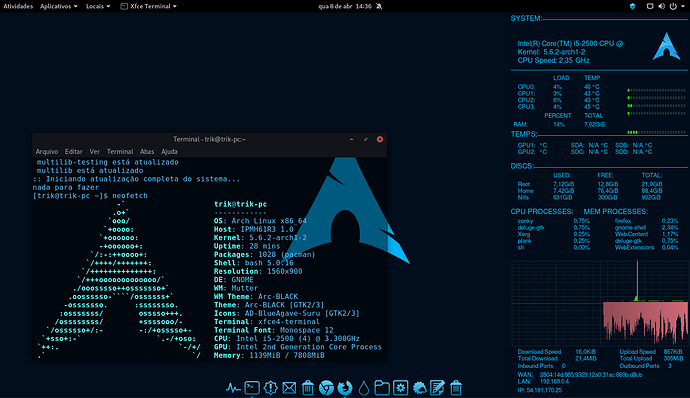The width and height of the screenshot is (690, 398).
Task: Click the CPU0 load bar
Action: [656, 90]
